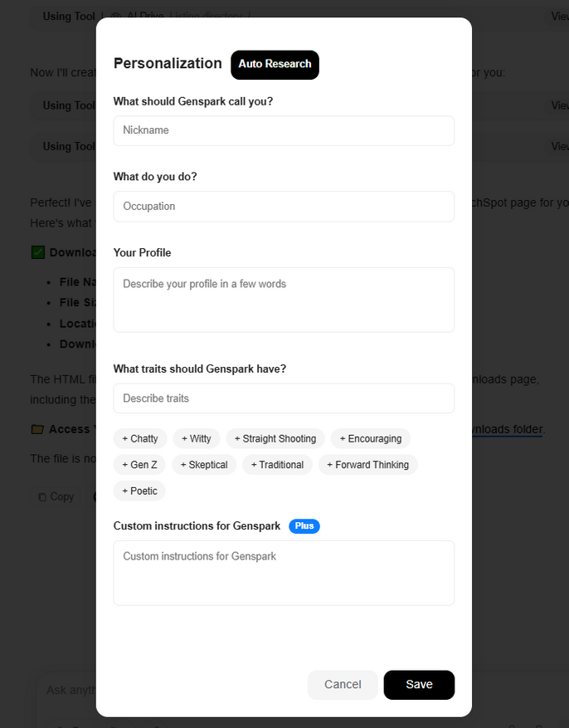Focus the Nickname input field
Viewport: 569px width, 728px height.
284,130
